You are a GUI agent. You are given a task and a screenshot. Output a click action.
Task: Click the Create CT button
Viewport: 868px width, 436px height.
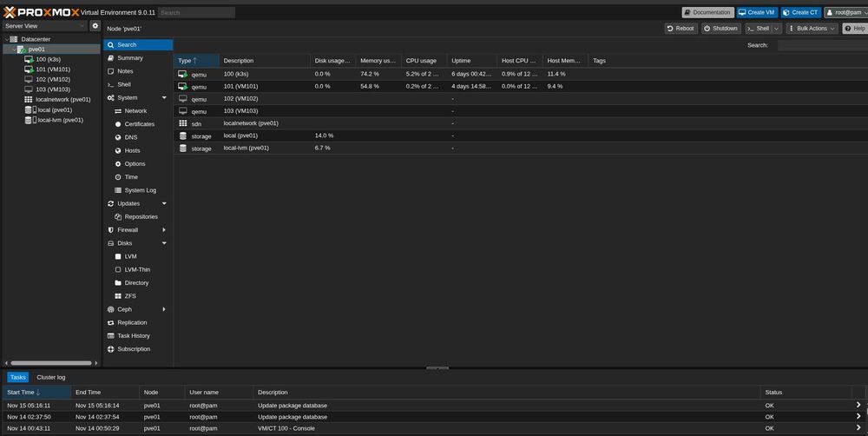click(800, 13)
